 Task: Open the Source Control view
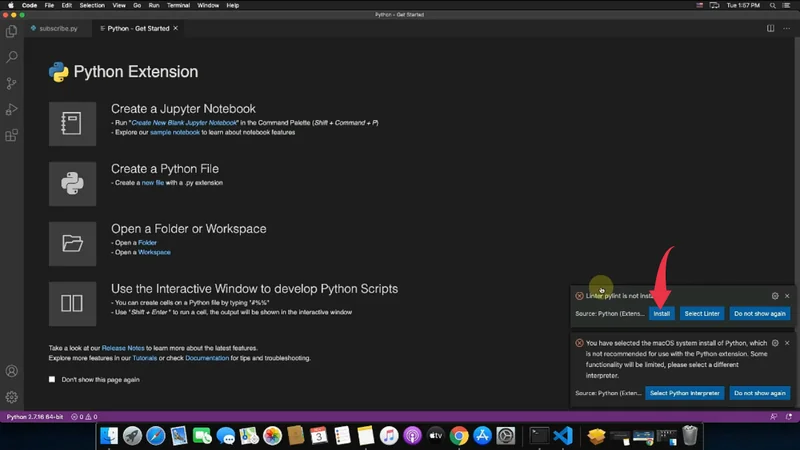12,84
